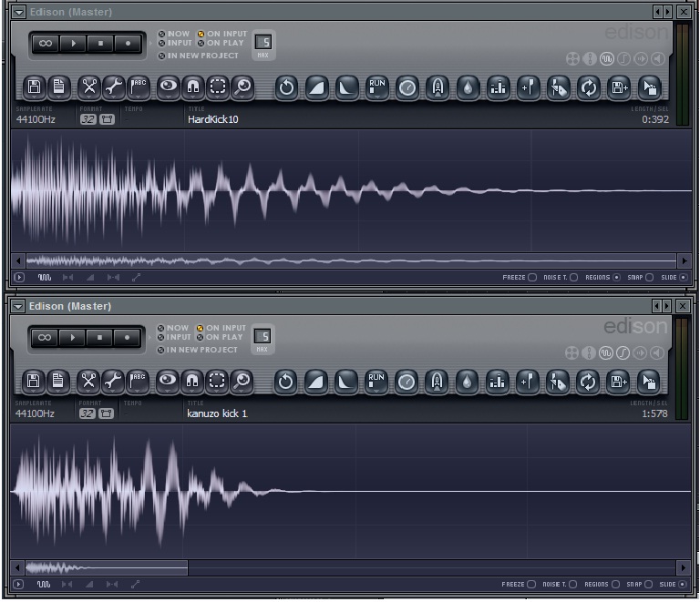Click the scissors edit tool in top Edison
700x602 pixels.
(89, 87)
